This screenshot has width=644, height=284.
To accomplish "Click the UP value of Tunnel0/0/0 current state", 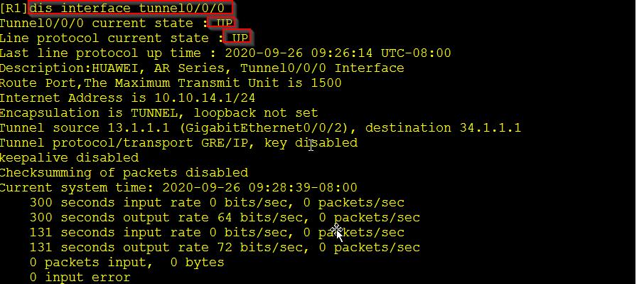I will 225,23.
